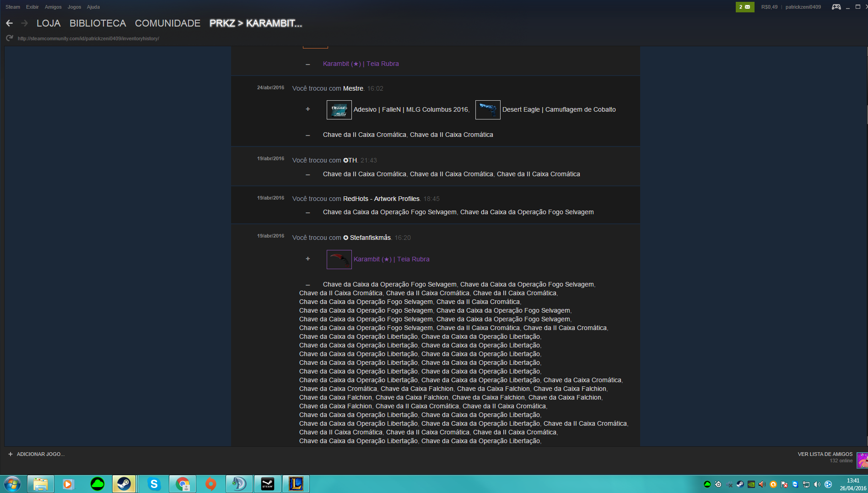Click the forward navigation arrow
Viewport: 868px width, 493px height.
click(x=25, y=23)
